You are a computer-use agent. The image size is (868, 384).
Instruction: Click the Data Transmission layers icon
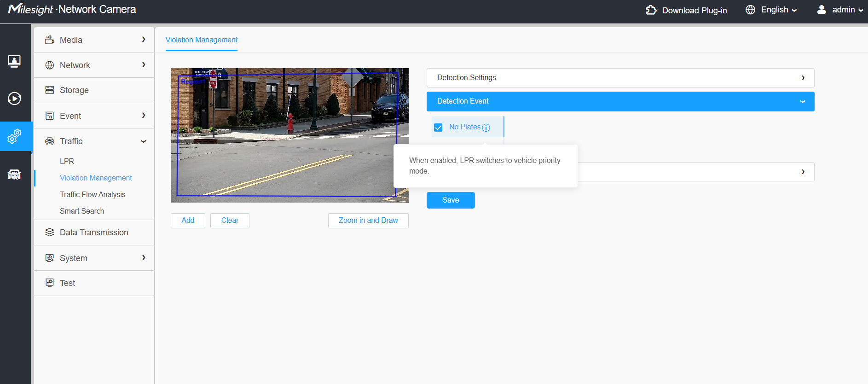coord(50,233)
